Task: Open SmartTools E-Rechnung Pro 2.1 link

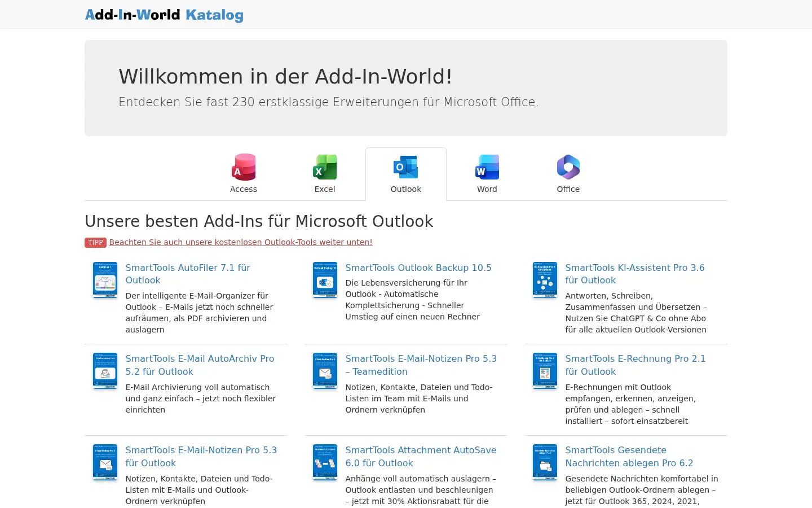Action: 635,365
